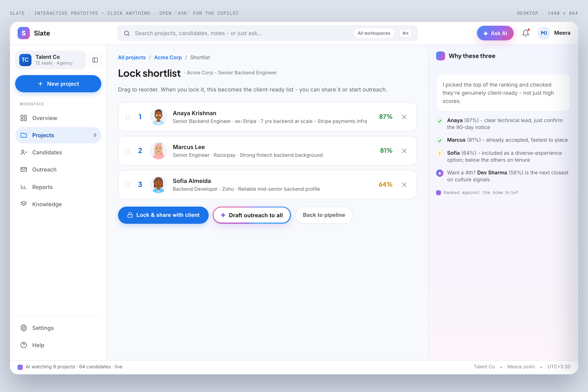Open the Overview section
This screenshot has height=392, width=588.
click(58, 118)
